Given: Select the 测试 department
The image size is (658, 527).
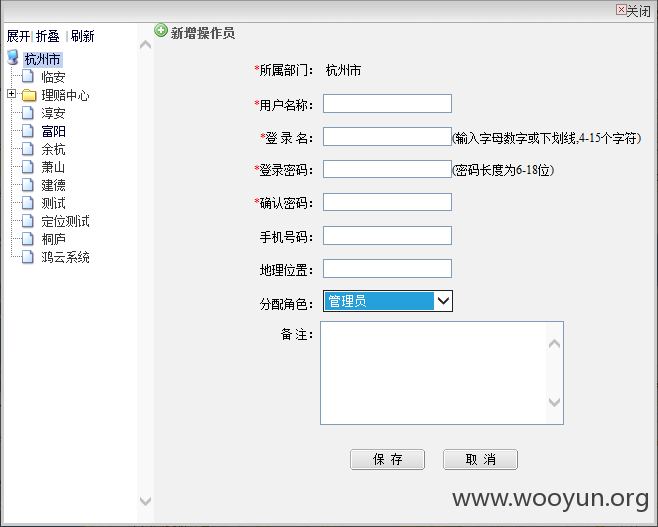Looking at the screenshot, I should click(x=53, y=203).
